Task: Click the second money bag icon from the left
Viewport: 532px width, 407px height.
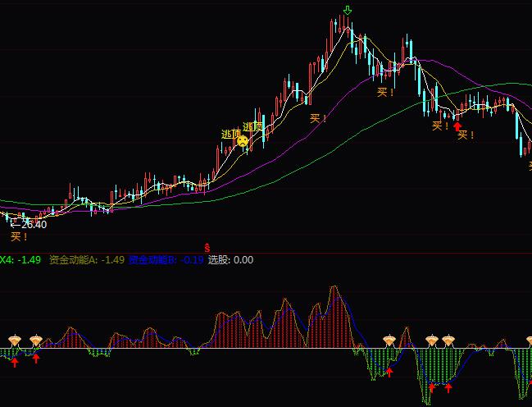Action: (x=36, y=340)
